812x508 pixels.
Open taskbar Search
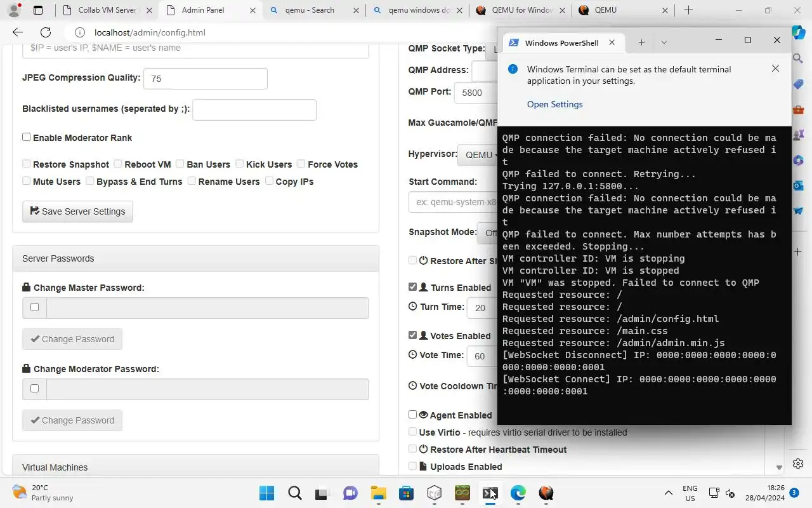pyautogui.click(x=295, y=493)
